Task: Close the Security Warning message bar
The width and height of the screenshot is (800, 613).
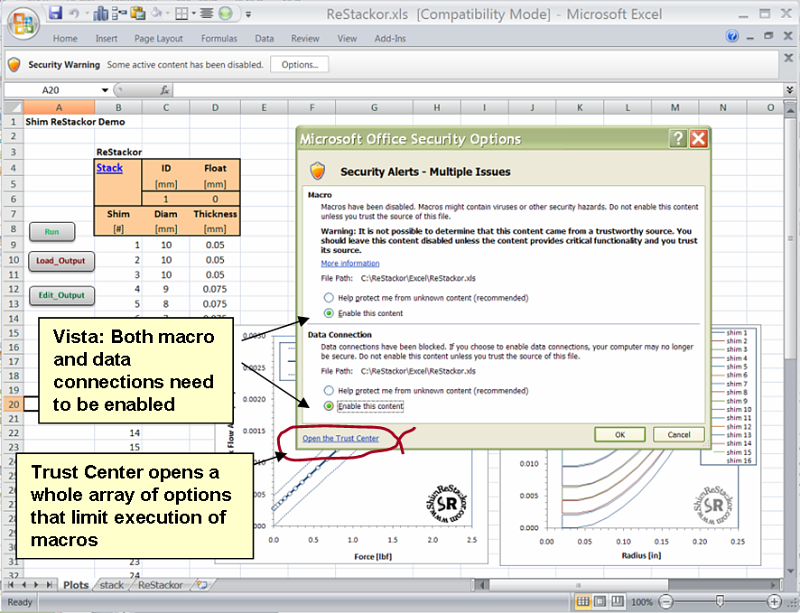Action: click(x=788, y=58)
